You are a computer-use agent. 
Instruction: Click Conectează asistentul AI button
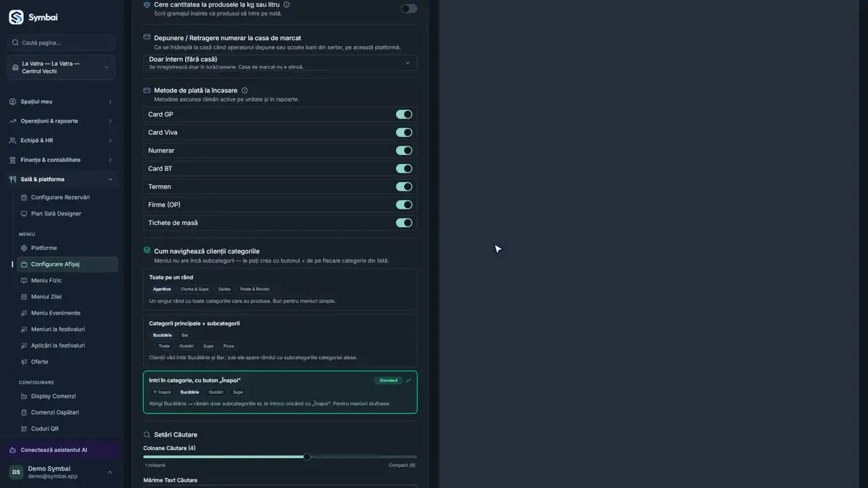[61, 450]
